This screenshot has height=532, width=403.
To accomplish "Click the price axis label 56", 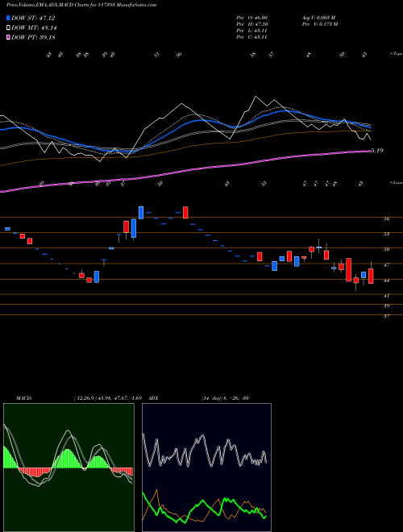I will (386, 219).
